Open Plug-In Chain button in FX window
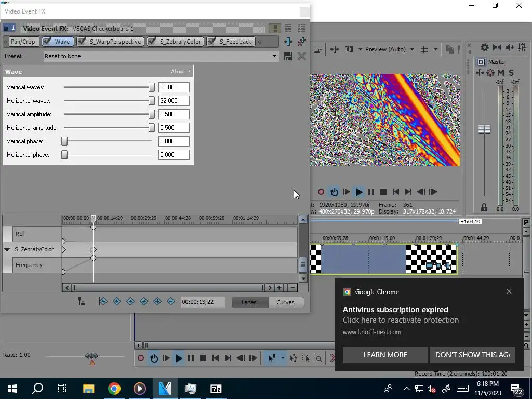532x399 pixels. (288, 42)
